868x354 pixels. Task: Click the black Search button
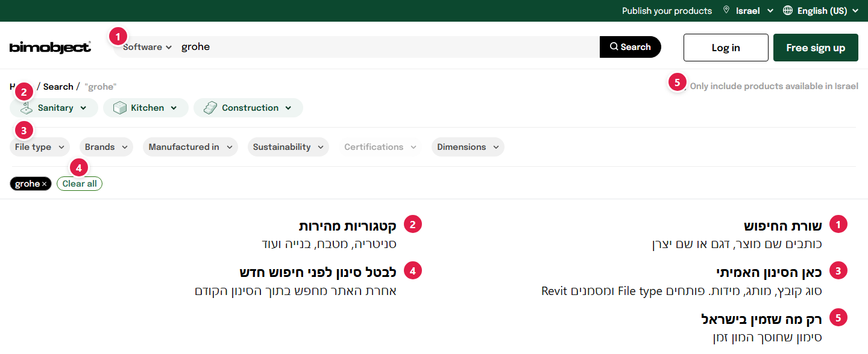pyautogui.click(x=631, y=47)
